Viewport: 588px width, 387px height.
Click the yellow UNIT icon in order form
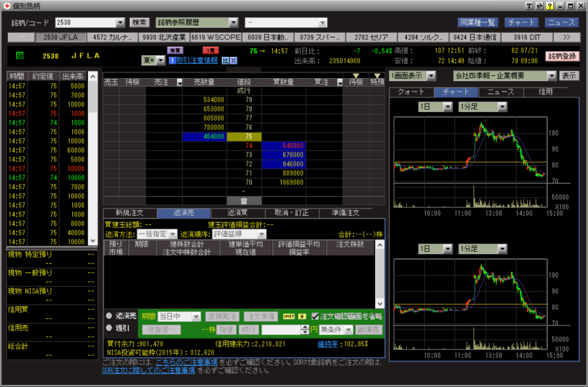[x=289, y=316]
